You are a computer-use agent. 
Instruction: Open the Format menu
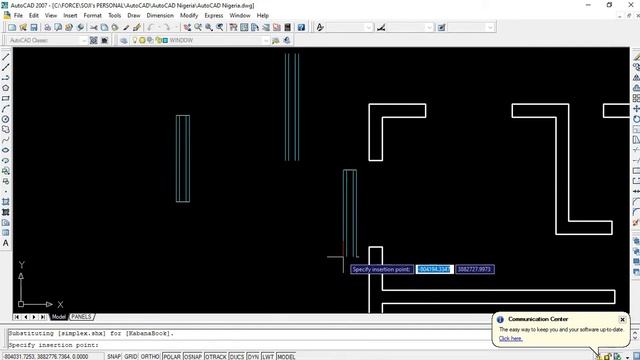[x=93, y=16]
